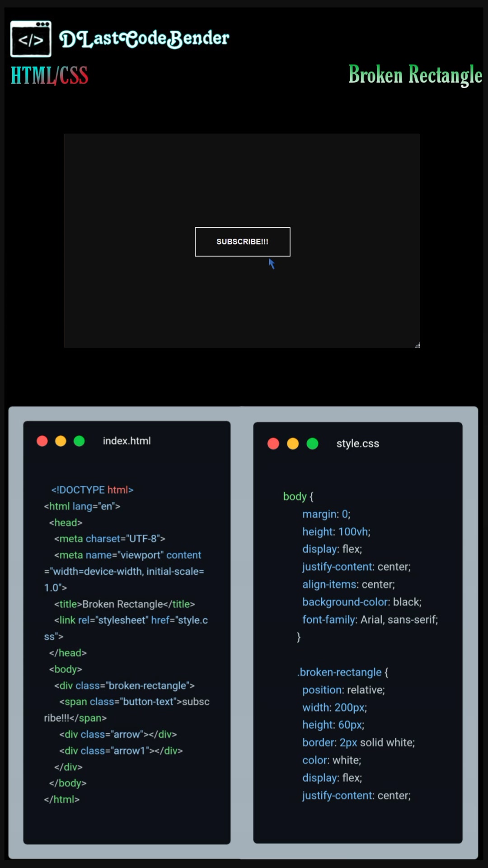Click the title Broken Rectangle code line
Viewport: 488px width, 868px height.
(124, 604)
